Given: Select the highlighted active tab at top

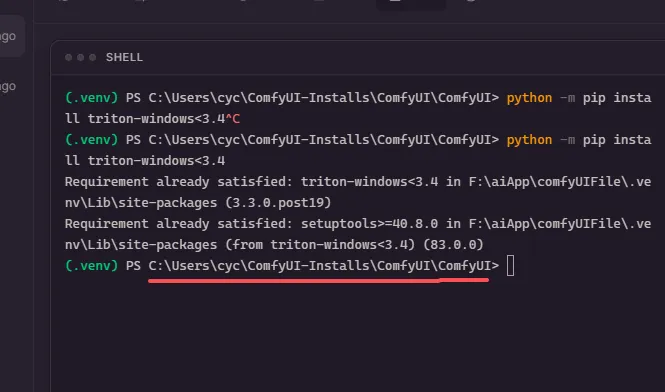Looking at the screenshot, I should click(x=411, y=4).
